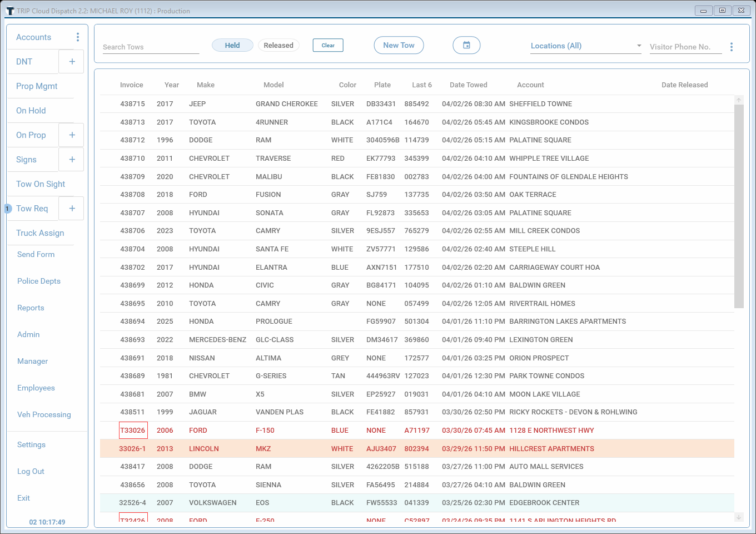This screenshot has height=534, width=756.
Task: Click the plus icon beside On Prop
Action: pyautogui.click(x=72, y=135)
